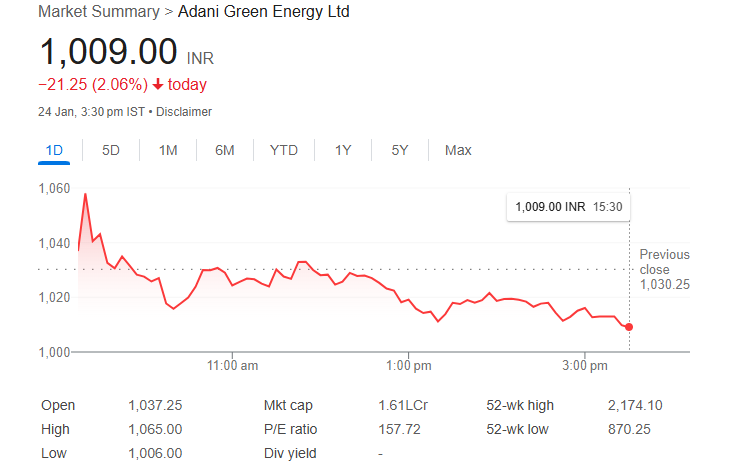Open the Max range tab
The height and width of the screenshot is (474, 742).
[458, 150]
